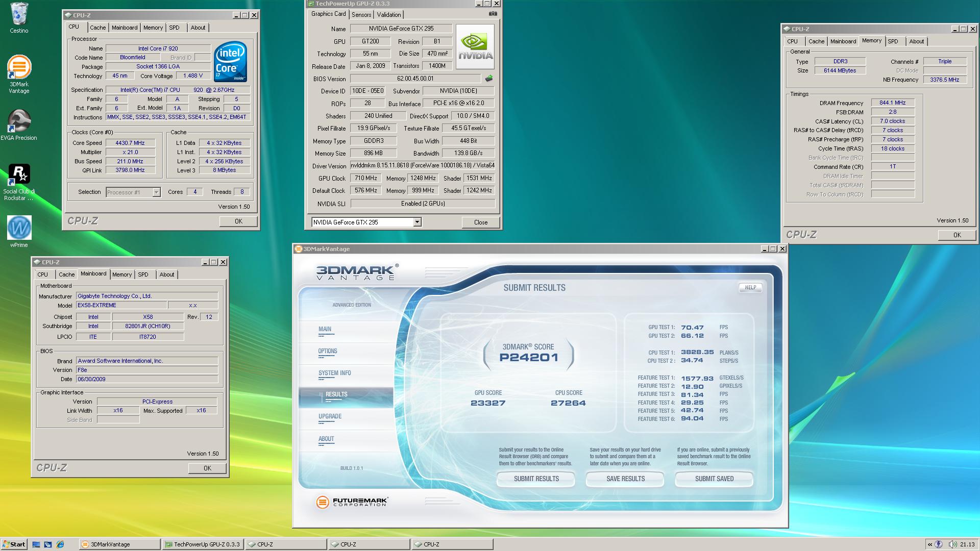The image size is (980, 551).
Task: Click the NVIDIA logo in GPU-Z
Action: 475,47
